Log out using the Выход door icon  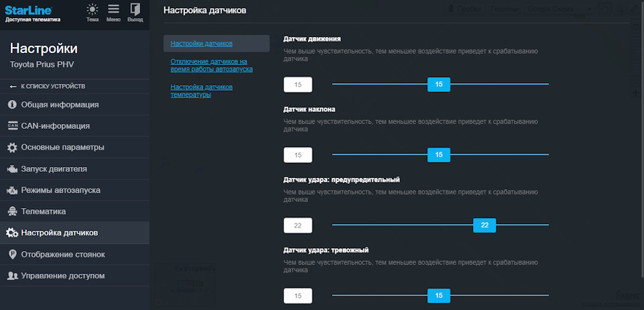click(x=135, y=13)
